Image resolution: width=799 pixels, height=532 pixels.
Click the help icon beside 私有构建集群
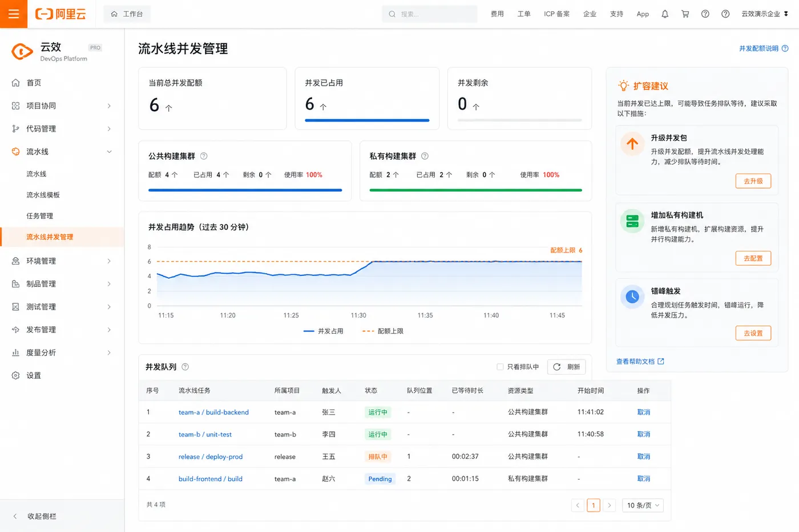click(425, 156)
